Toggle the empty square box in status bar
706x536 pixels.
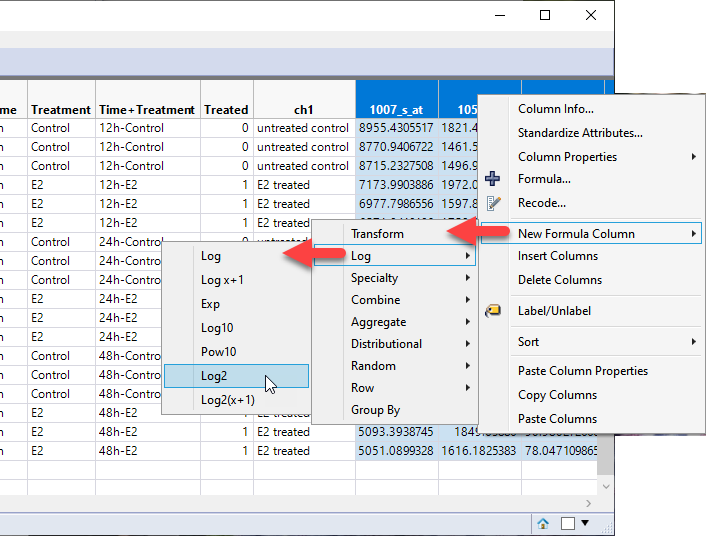(x=567, y=523)
